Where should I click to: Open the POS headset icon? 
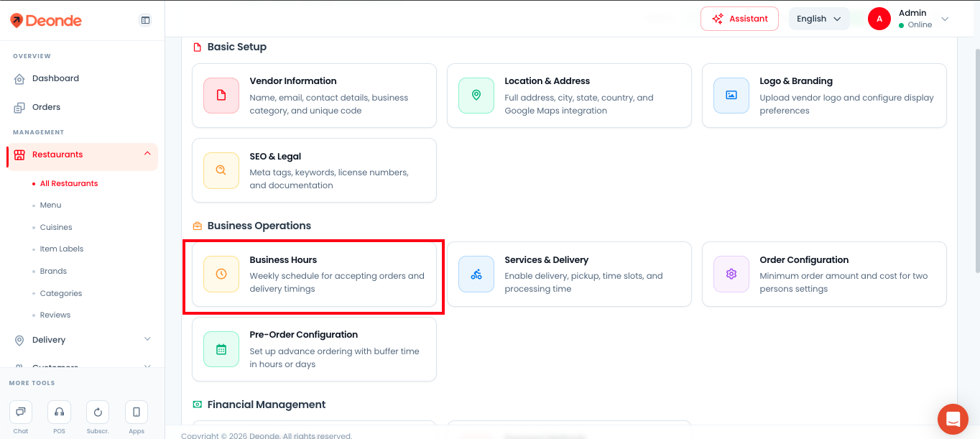[x=60, y=412]
